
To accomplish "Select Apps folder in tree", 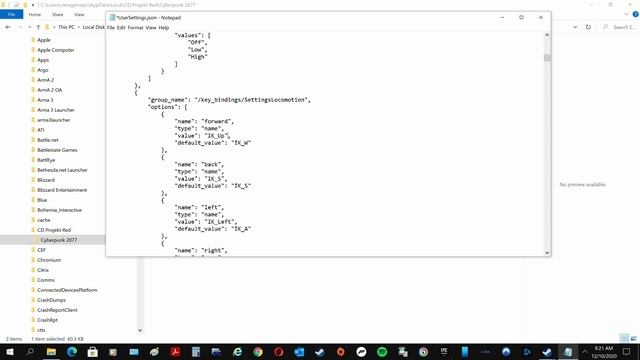I will [x=43, y=60].
